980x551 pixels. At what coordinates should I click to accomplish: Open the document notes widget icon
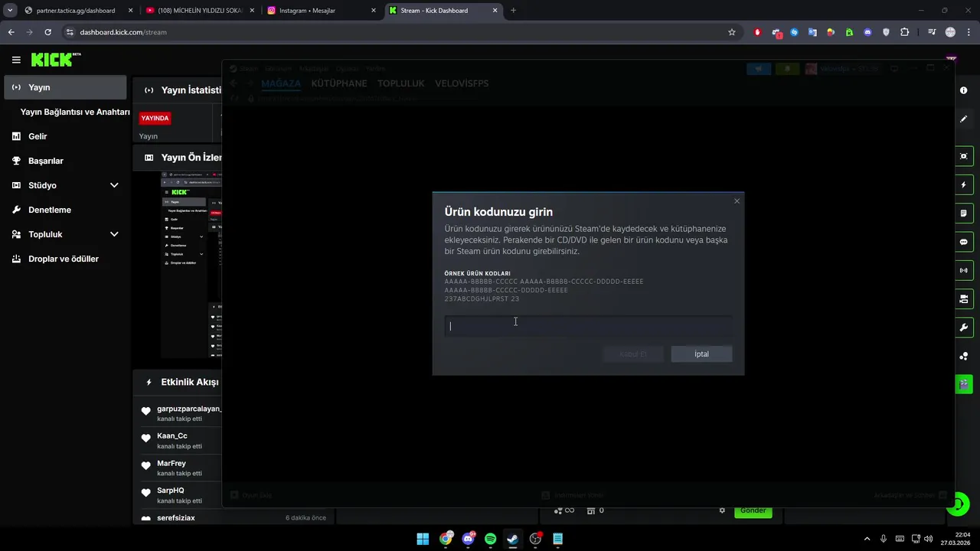[964, 214]
